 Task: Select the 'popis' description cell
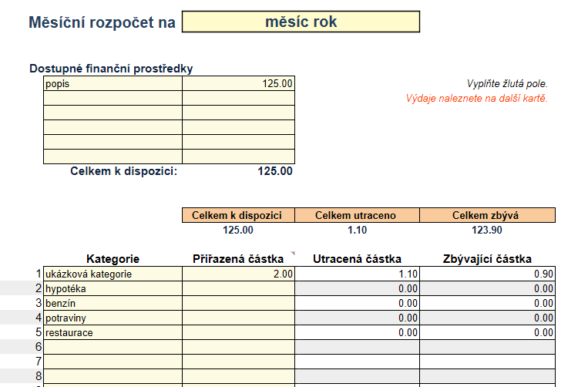click(113, 83)
